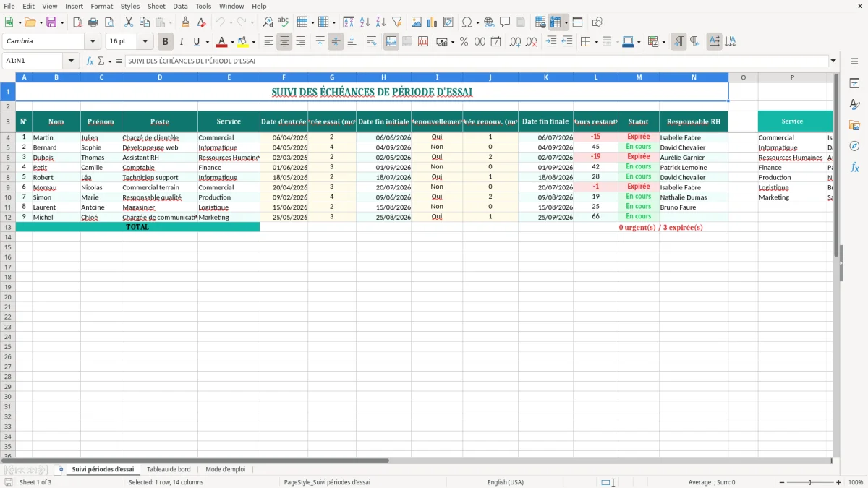Open the Paste options dropdown arrow
This screenshot has height=488, width=868.
point(170,22)
